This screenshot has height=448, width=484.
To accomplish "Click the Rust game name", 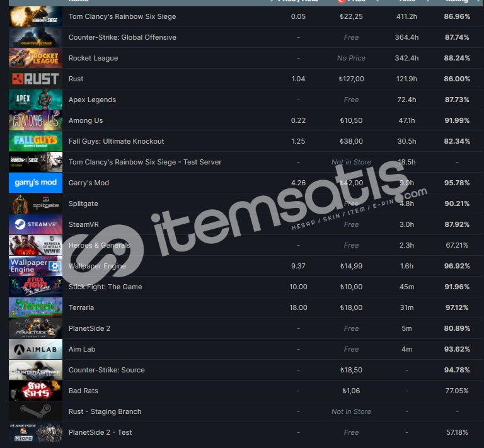I will tap(76, 79).
